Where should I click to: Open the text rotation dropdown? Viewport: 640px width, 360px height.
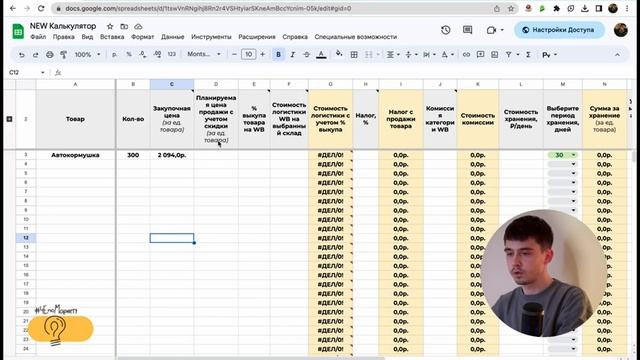(x=447, y=54)
